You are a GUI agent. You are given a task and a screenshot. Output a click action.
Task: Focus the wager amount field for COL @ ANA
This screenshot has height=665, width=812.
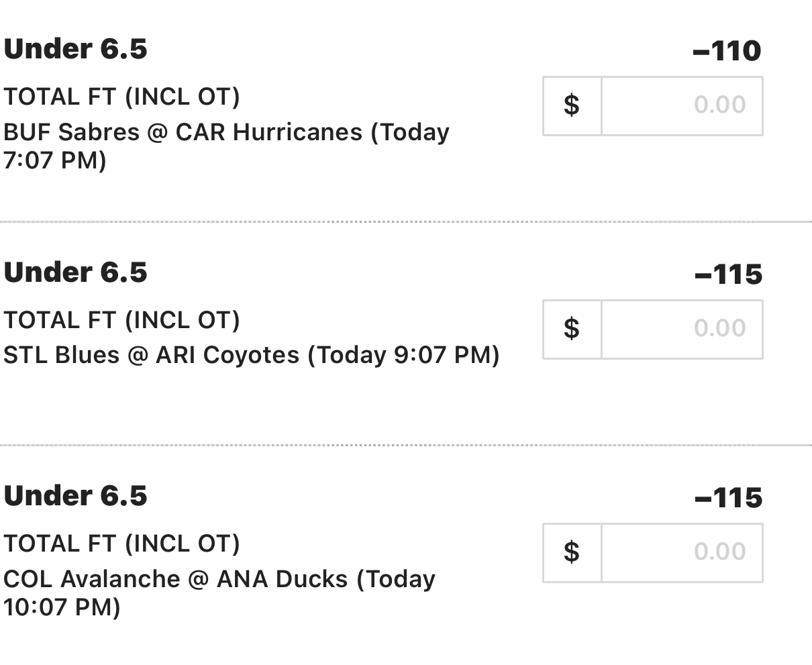(682, 553)
